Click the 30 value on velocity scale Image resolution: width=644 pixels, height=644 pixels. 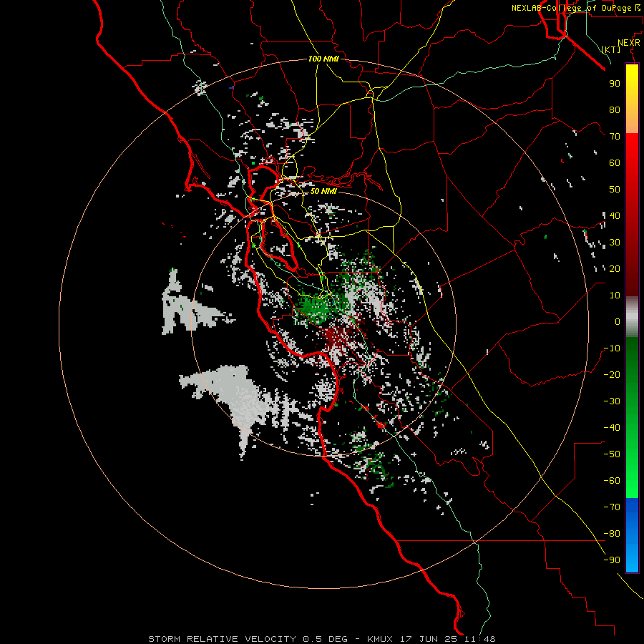point(615,243)
